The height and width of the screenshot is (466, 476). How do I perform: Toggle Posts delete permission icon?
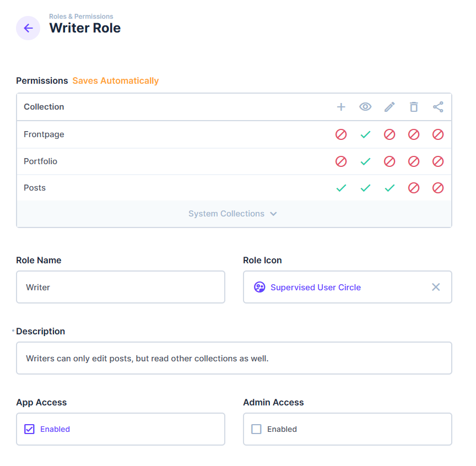[414, 188]
